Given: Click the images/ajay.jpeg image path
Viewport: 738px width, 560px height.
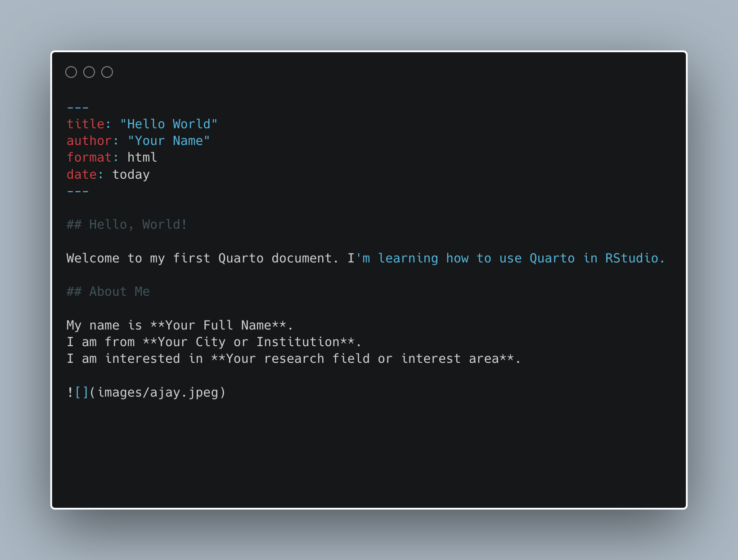Looking at the screenshot, I should coord(157,393).
